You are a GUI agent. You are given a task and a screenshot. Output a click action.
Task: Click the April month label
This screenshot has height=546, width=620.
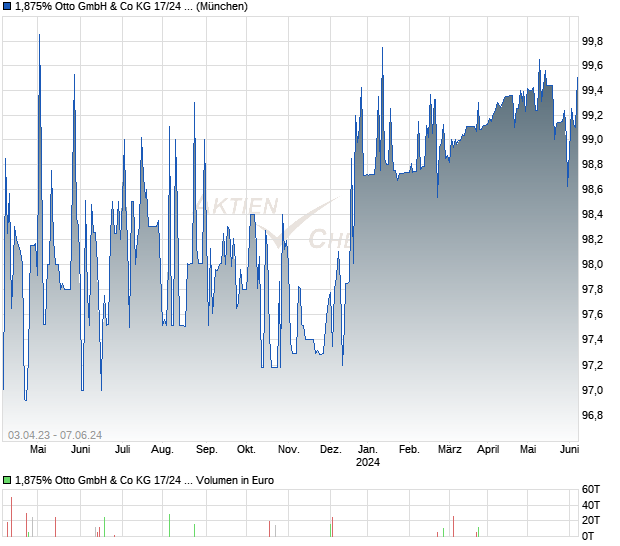488,450
